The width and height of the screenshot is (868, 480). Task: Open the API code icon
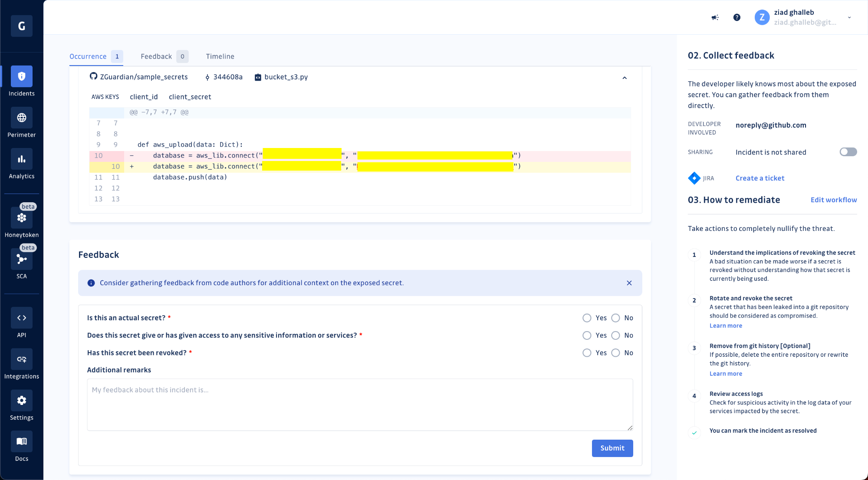coord(22,318)
